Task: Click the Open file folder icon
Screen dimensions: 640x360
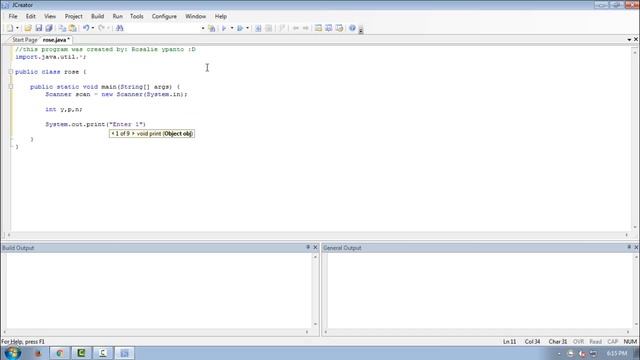Action: (28, 28)
